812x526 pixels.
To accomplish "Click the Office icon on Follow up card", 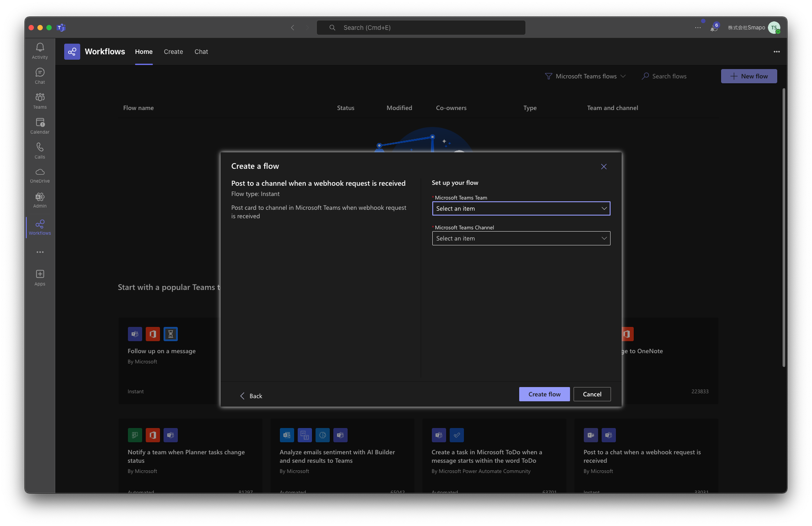I will click(153, 334).
